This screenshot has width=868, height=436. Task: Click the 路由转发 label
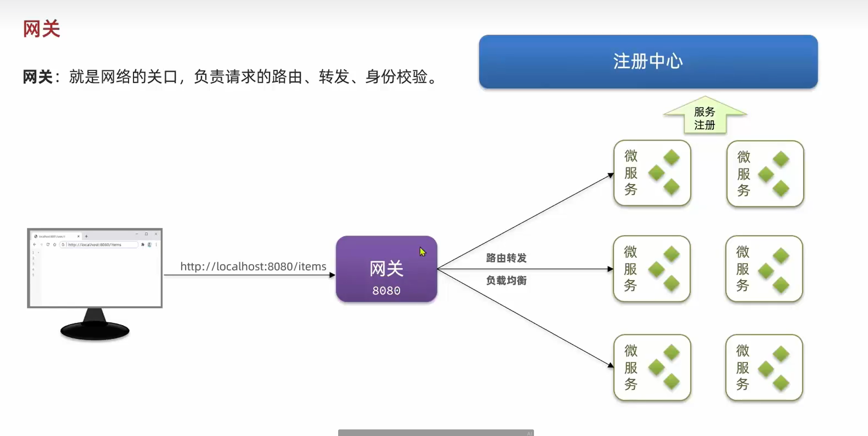506,258
